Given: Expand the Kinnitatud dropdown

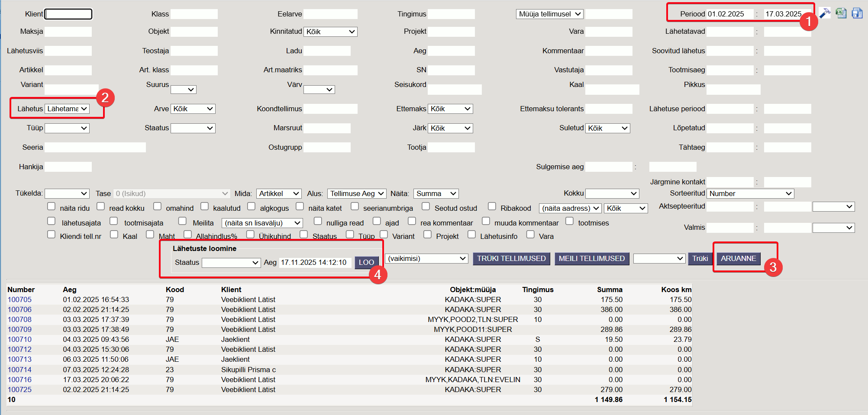Looking at the screenshot, I should click(x=330, y=32).
